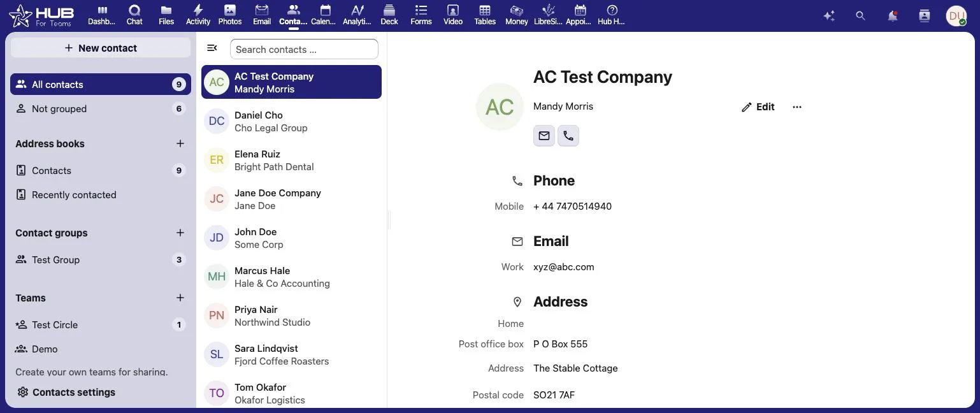Open the LibreSign app
The width and height of the screenshot is (980, 413).
549,15
